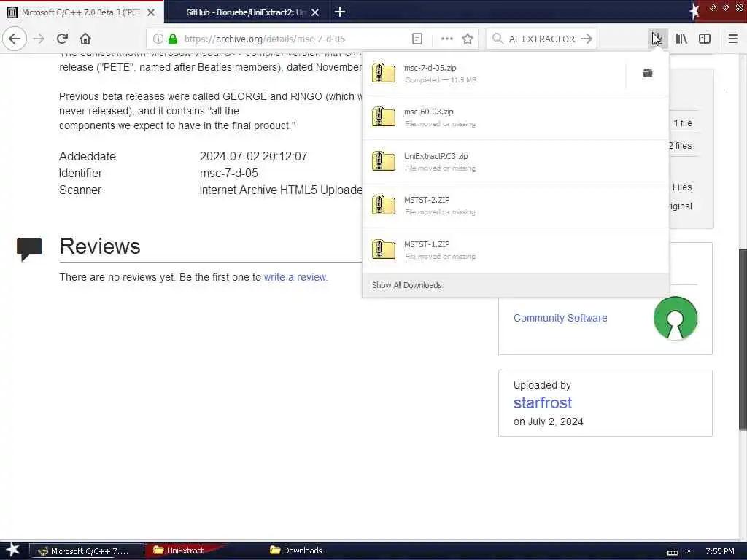Click the Identifier value msc-7-d-05

(x=228, y=173)
